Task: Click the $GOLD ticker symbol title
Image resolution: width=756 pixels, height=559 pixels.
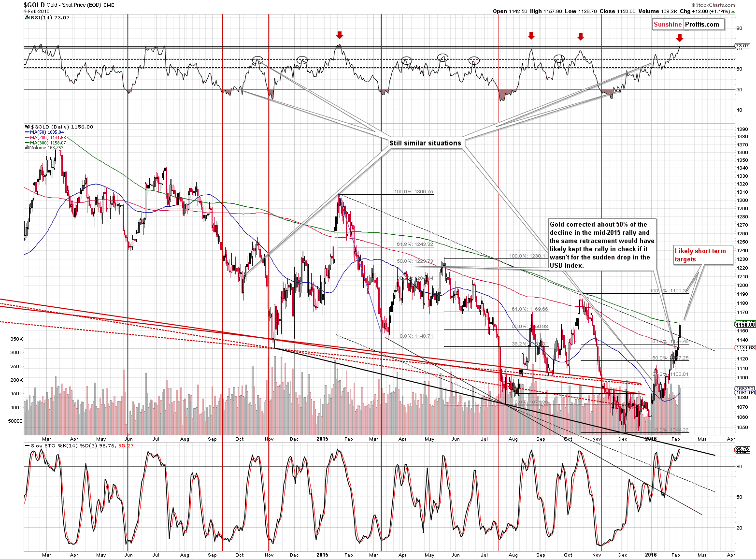Action: pyautogui.click(x=34, y=5)
